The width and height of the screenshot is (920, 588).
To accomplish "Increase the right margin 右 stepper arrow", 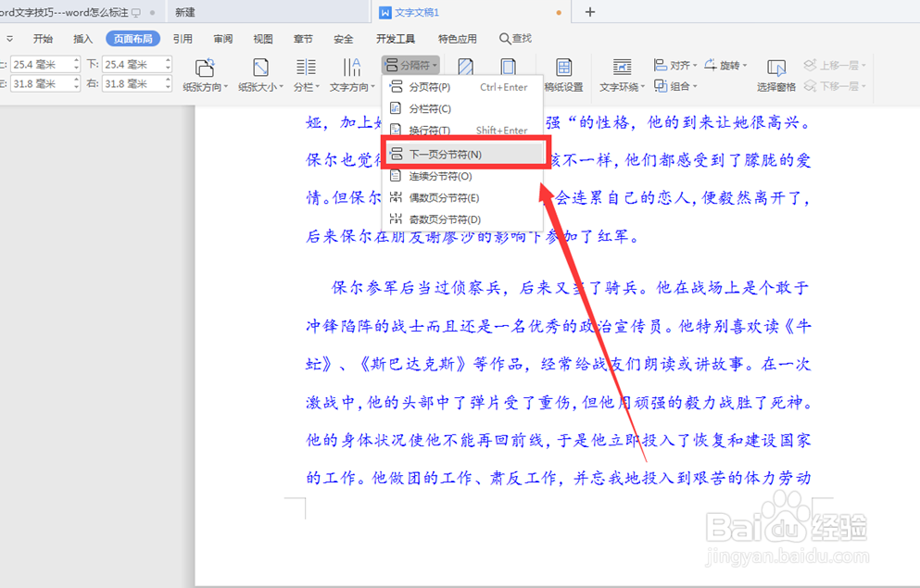I will [169, 80].
